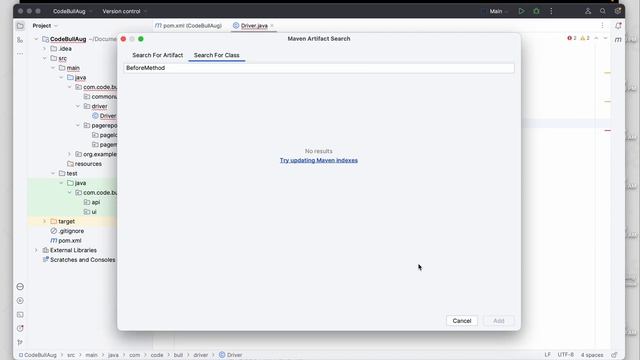640x360 pixels.
Task: Go to next highlighted error arrow
Action: (605, 38)
